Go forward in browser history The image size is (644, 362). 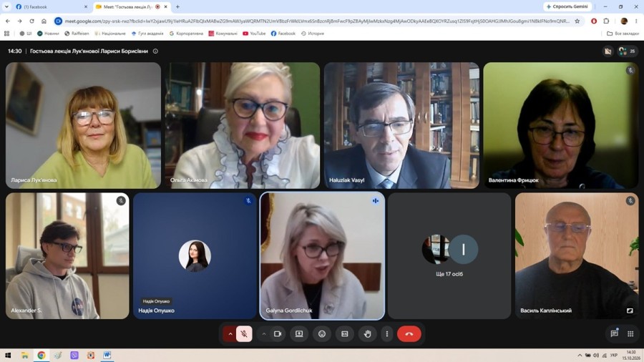pyautogui.click(x=20, y=21)
